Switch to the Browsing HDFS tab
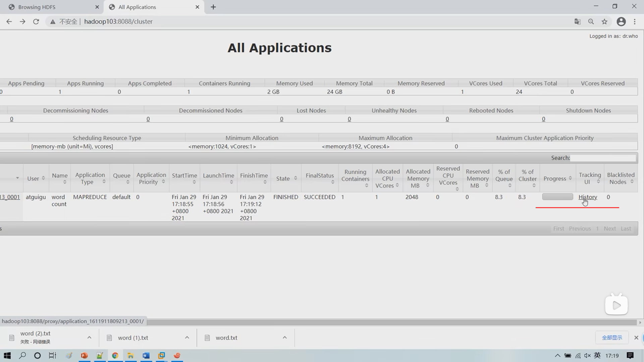The width and height of the screenshot is (644, 362). point(52,7)
